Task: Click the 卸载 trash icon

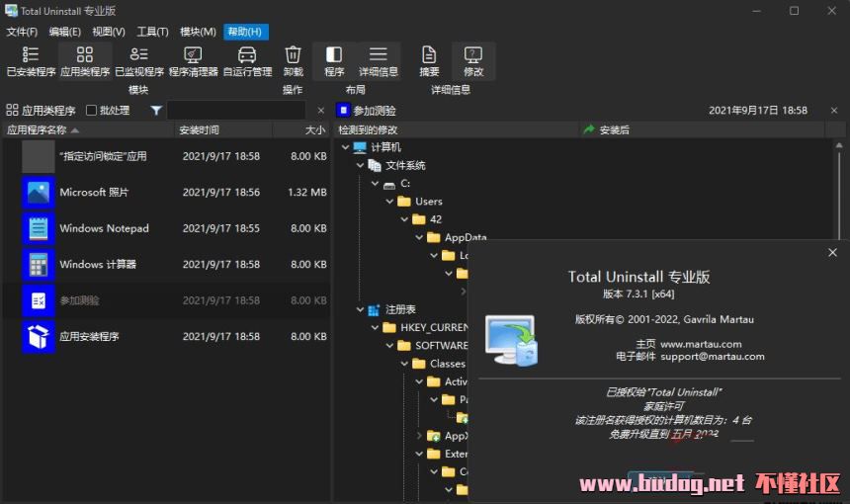Action: pyautogui.click(x=293, y=55)
